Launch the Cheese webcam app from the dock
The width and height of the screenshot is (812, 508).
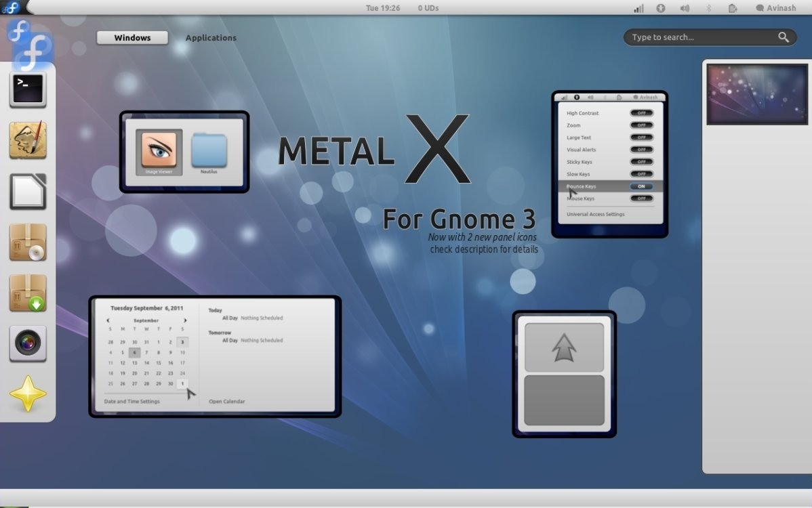click(28, 343)
